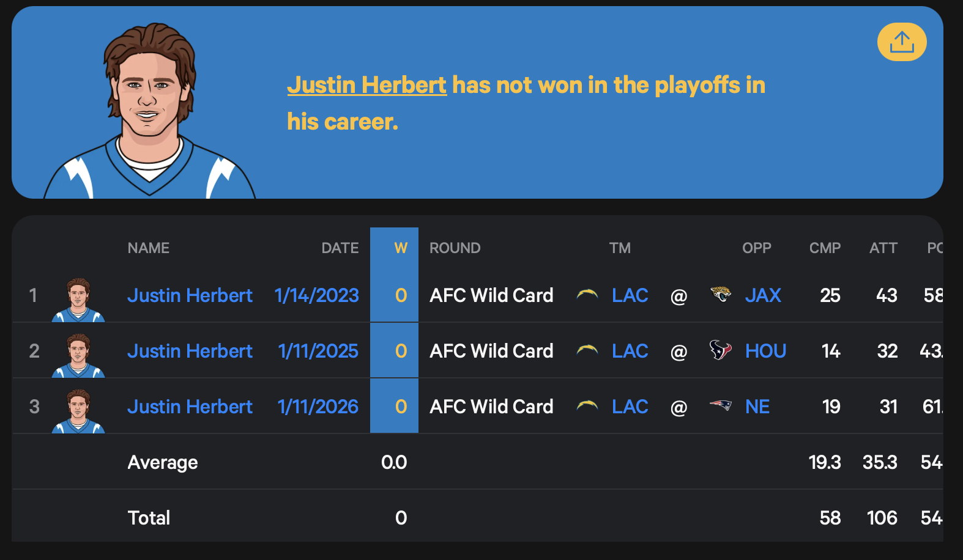Click the Texans logo in row 2
The height and width of the screenshot is (560, 963).
[720, 350]
